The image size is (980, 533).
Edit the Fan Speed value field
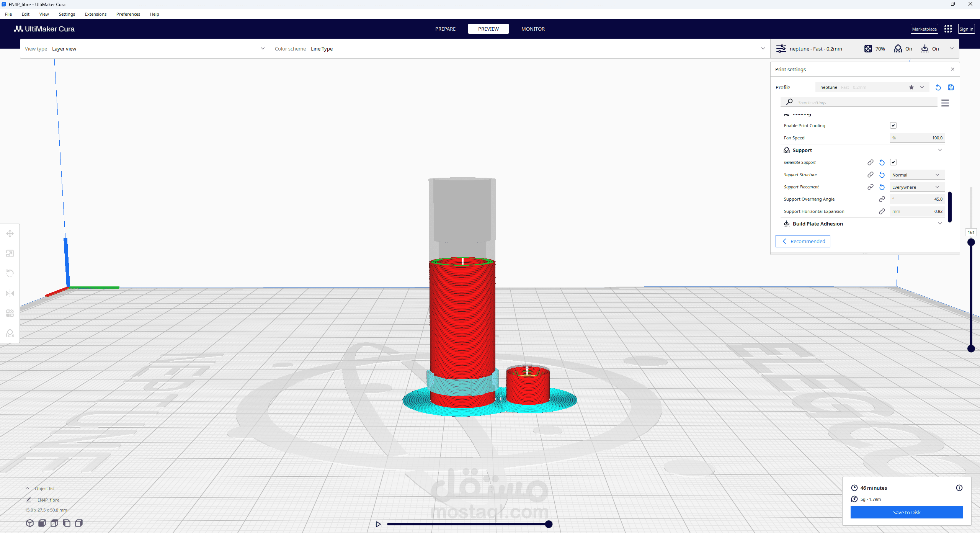click(917, 138)
